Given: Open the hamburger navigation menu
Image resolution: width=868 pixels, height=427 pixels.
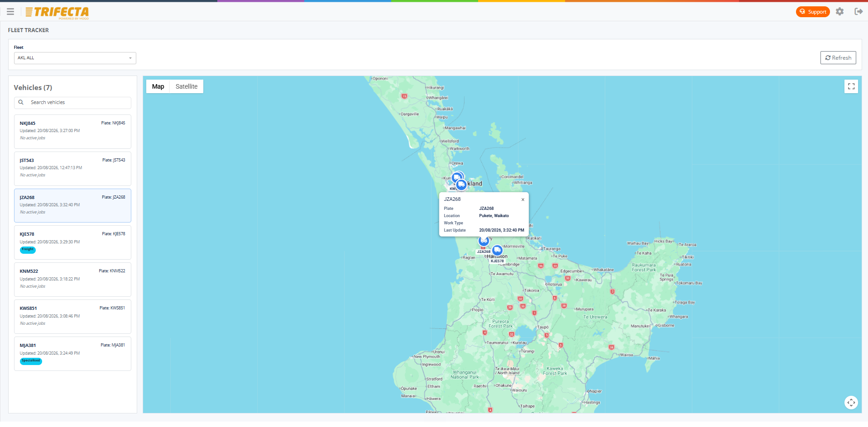Looking at the screenshot, I should pos(10,12).
